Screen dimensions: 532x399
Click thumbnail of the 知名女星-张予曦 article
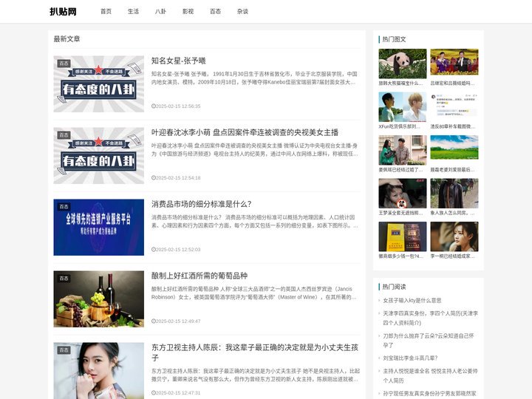tap(99, 83)
